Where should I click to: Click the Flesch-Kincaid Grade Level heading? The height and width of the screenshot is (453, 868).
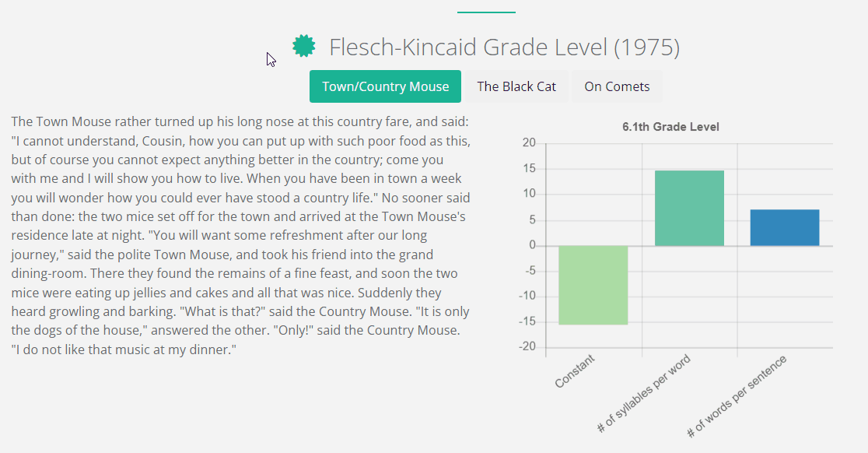click(x=504, y=47)
